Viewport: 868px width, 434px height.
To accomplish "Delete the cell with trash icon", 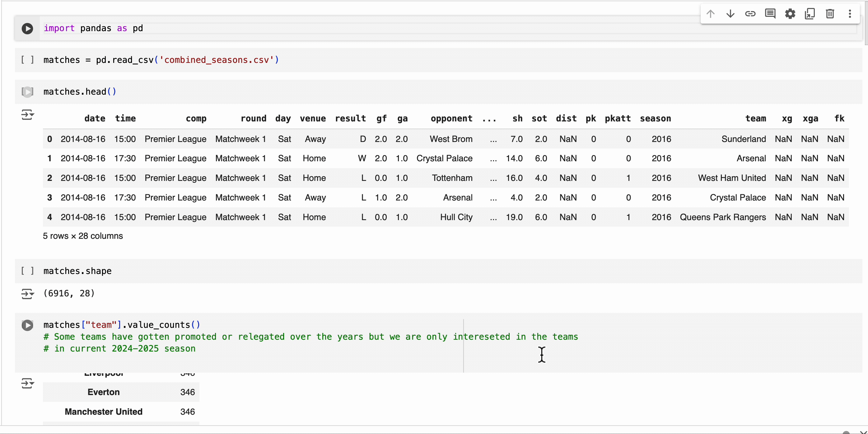I will click(830, 14).
